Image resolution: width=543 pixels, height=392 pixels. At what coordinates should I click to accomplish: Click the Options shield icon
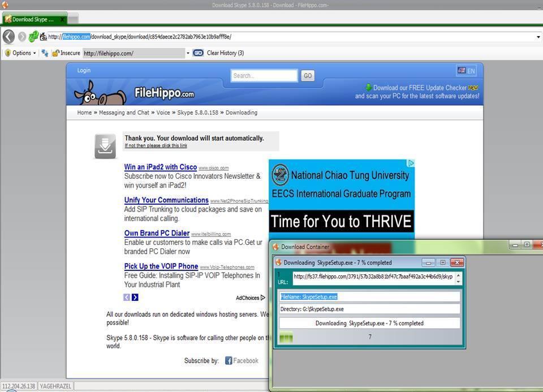click(7, 53)
